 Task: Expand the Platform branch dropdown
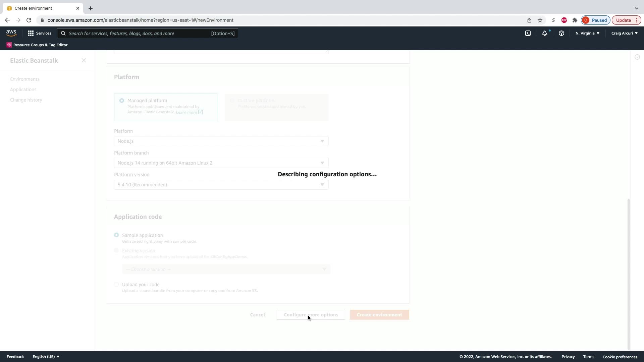tap(221, 163)
